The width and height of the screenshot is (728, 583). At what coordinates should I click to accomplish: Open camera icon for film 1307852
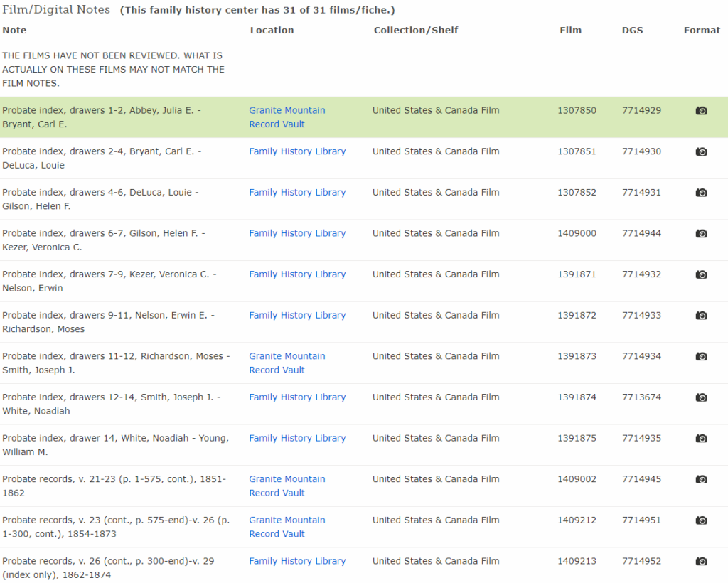[x=701, y=192]
